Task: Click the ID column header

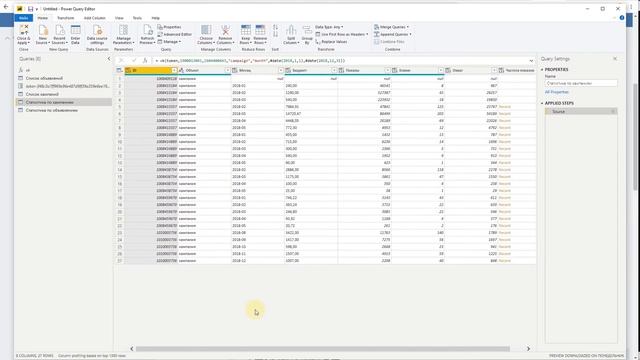Action: click(x=151, y=70)
